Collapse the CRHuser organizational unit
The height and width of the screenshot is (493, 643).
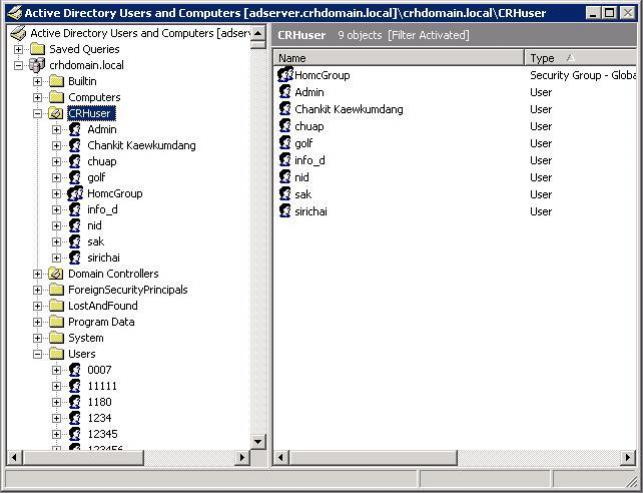[37, 113]
